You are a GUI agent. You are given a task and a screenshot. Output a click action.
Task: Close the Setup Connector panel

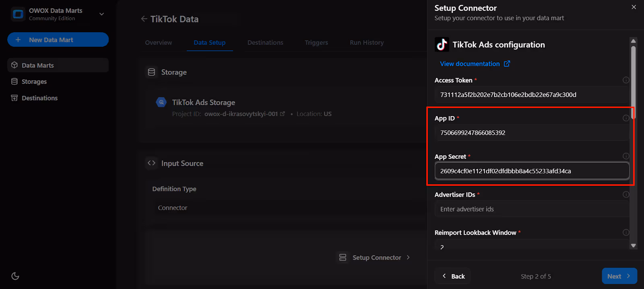(x=634, y=7)
